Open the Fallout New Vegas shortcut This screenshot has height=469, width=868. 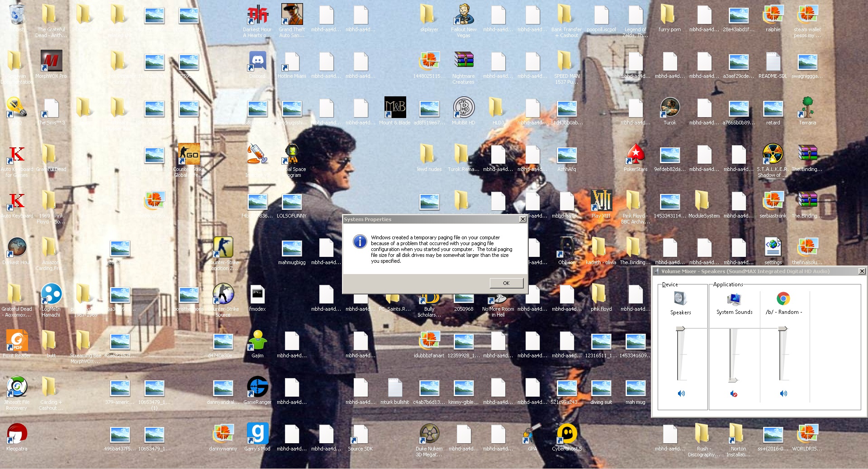coord(464,14)
